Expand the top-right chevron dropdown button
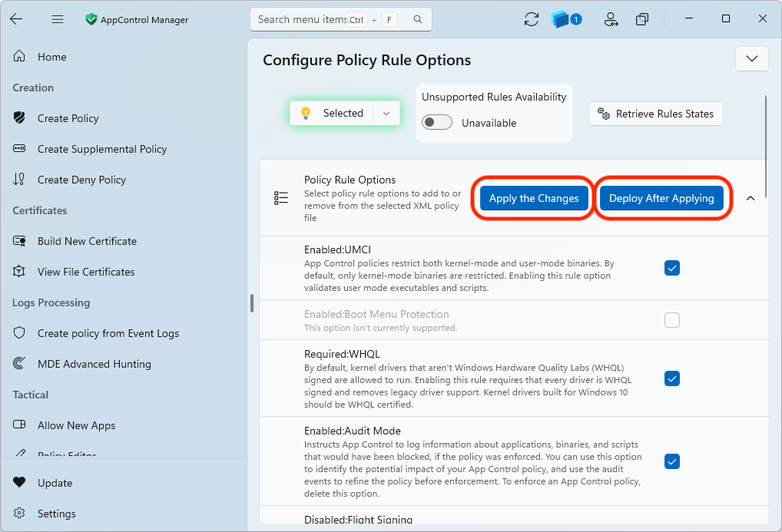The height and width of the screenshot is (532, 782). click(x=751, y=59)
